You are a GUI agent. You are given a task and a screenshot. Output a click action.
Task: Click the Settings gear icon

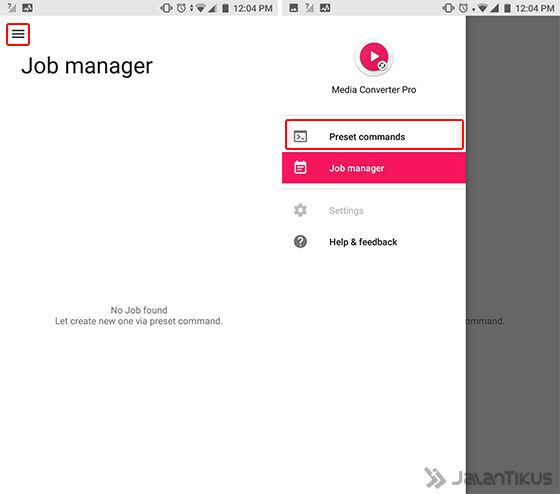[x=300, y=210]
